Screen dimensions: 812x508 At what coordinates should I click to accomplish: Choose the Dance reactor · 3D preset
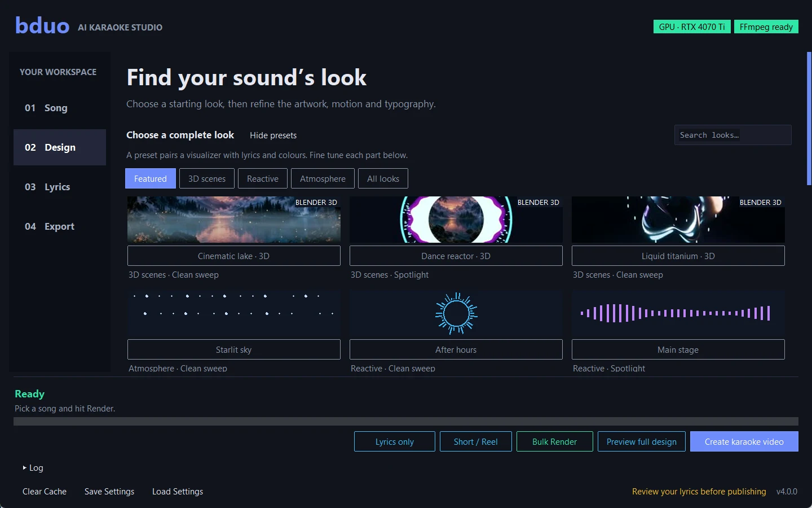tap(456, 256)
